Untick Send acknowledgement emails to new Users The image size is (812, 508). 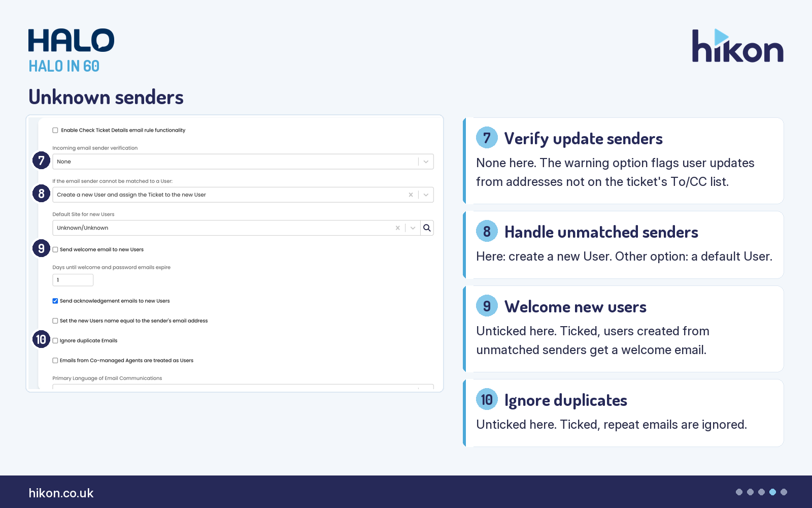click(55, 301)
